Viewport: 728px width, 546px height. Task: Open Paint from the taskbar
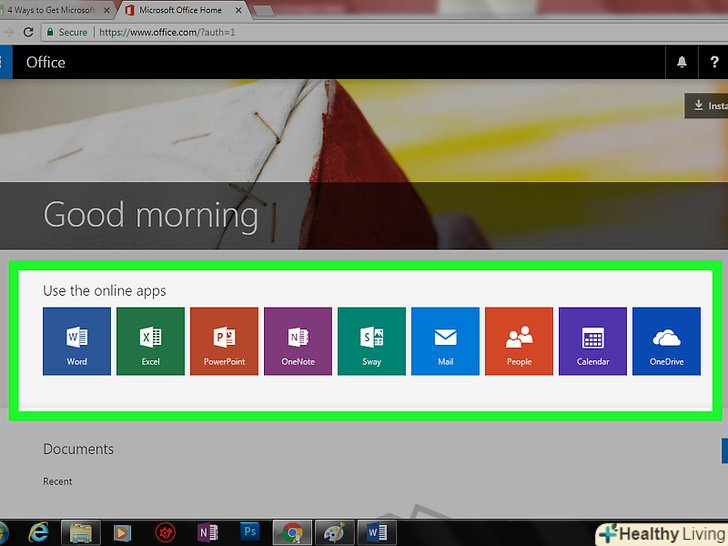(x=334, y=533)
